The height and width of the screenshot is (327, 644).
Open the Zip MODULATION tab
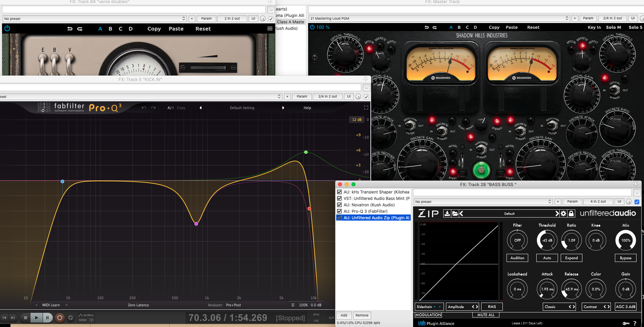pos(428,315)
